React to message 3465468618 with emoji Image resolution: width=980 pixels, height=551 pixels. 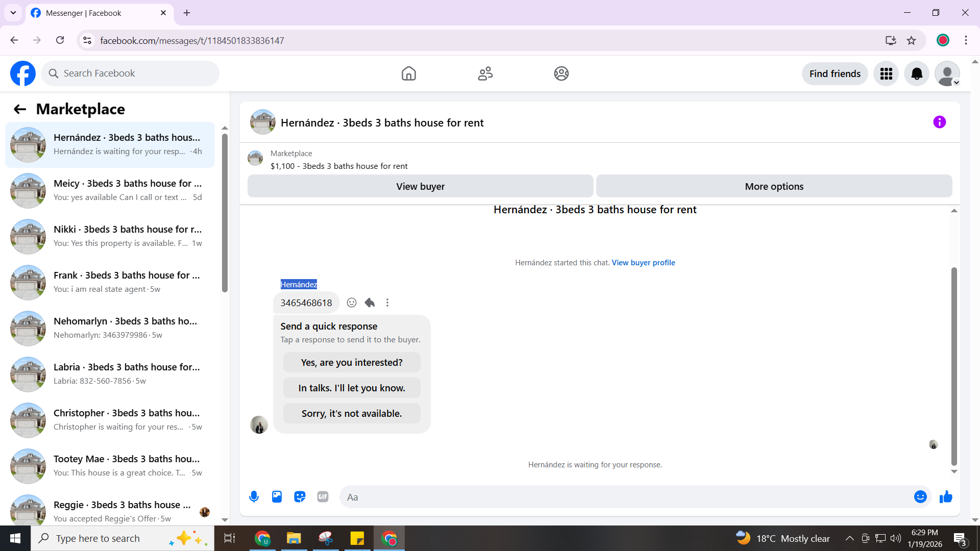click(352, 303)
